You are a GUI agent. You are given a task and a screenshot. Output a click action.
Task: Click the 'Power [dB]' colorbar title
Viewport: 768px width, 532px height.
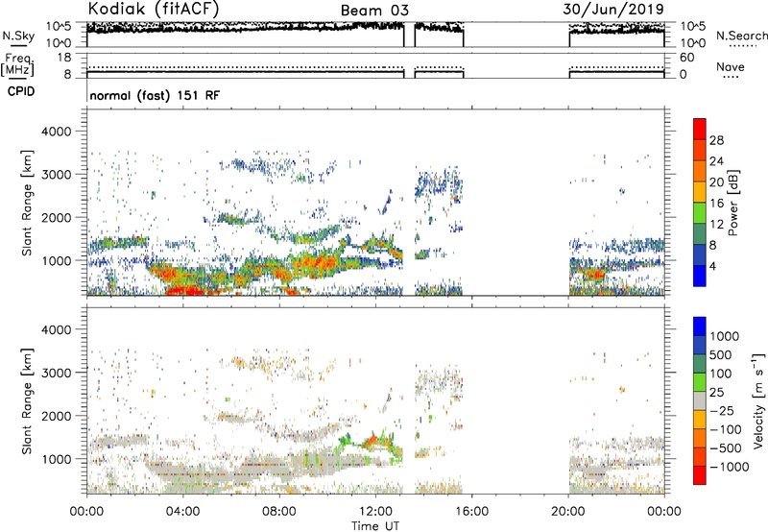click(732, 203)
